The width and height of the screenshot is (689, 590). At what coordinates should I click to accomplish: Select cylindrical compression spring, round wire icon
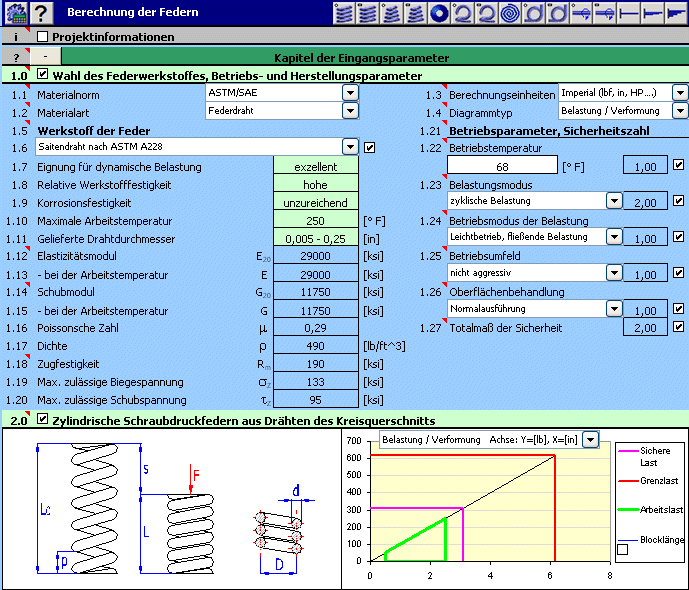pyautogui.click(x=344, y=12)
